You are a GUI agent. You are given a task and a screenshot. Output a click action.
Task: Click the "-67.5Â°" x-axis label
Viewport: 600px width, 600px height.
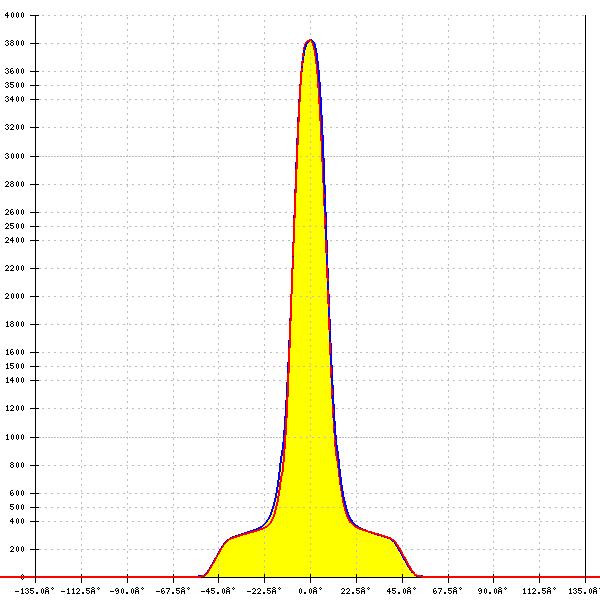(x=173, y=591)
